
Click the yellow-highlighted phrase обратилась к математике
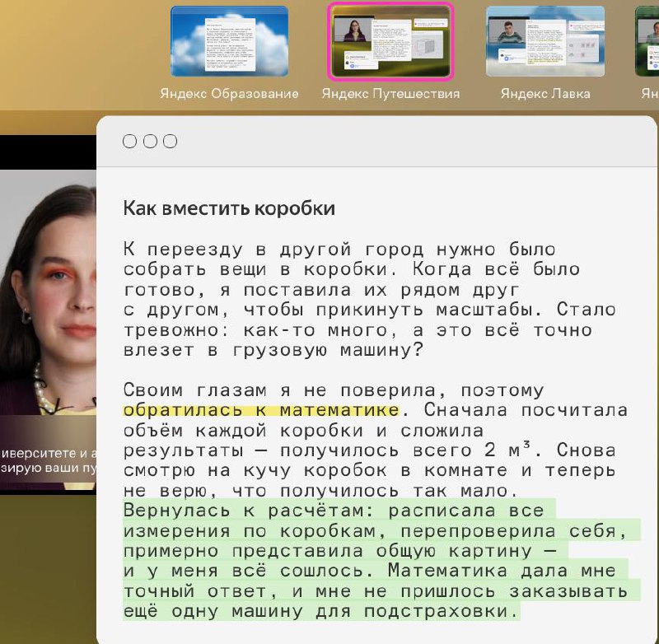[261, 410]
